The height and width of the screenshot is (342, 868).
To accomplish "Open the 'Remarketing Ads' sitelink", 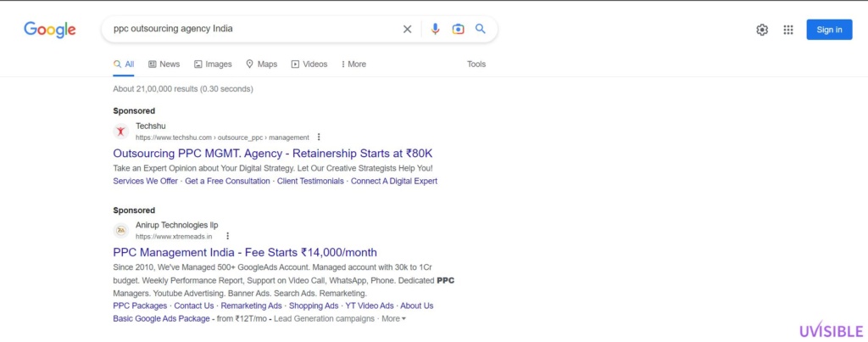I will point(251,306).
